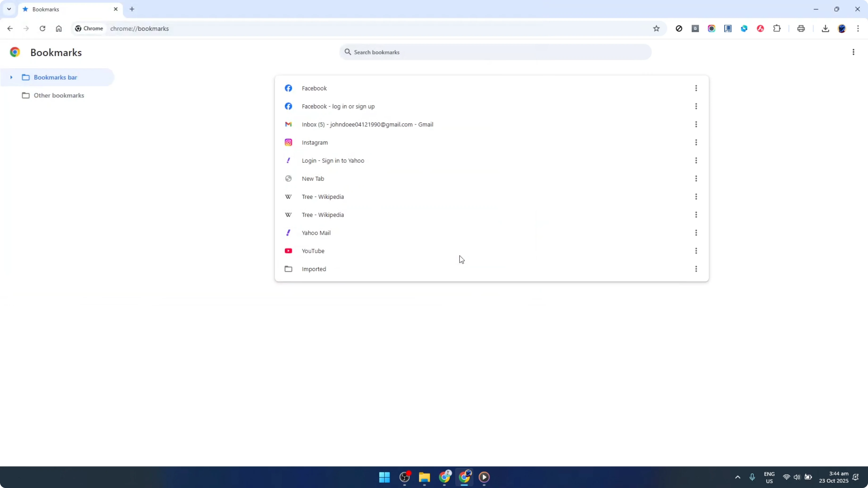
Task: Open the tab search dropdown arrow
Action: [9, 9]
